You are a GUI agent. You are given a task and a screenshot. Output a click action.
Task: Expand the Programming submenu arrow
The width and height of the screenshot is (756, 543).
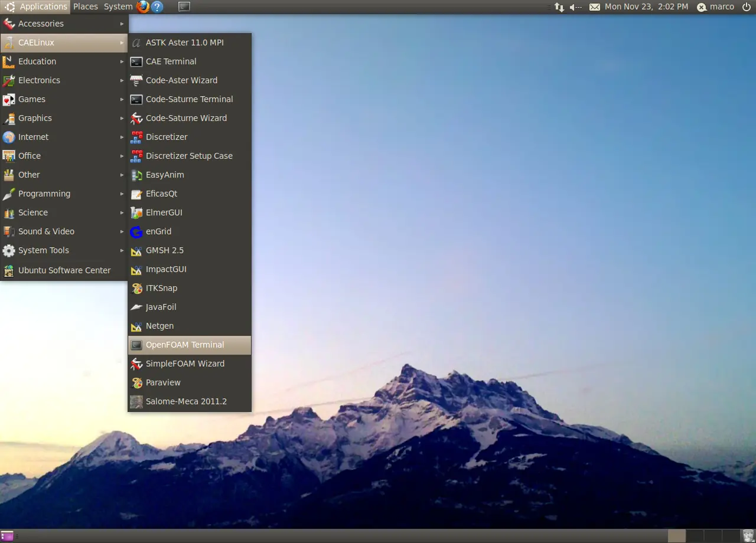(122, 194)
